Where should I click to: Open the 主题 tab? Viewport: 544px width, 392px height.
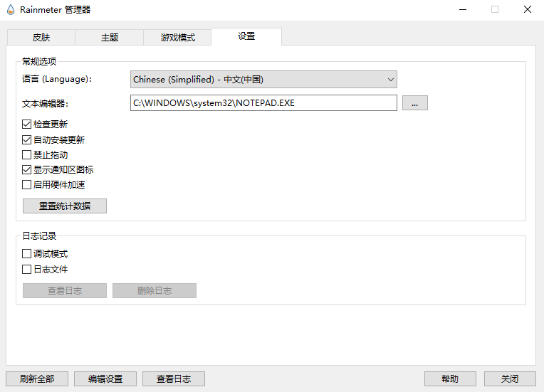(109, 38)
